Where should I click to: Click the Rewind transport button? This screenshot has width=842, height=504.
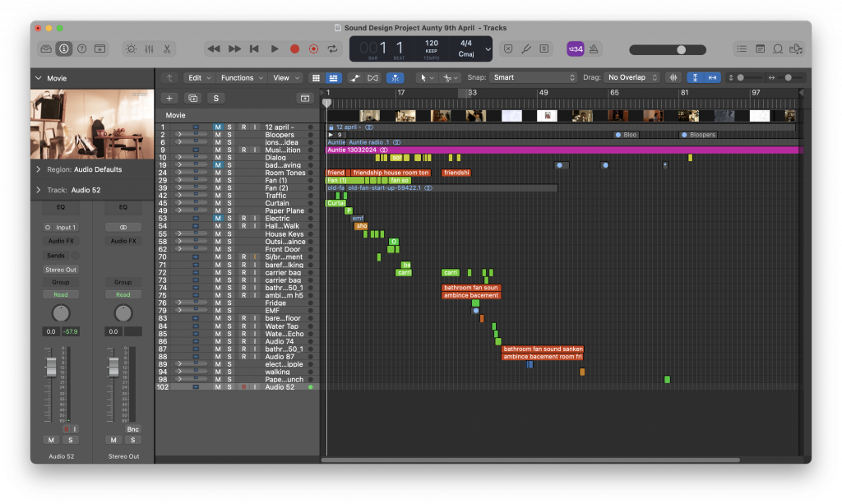214,49
